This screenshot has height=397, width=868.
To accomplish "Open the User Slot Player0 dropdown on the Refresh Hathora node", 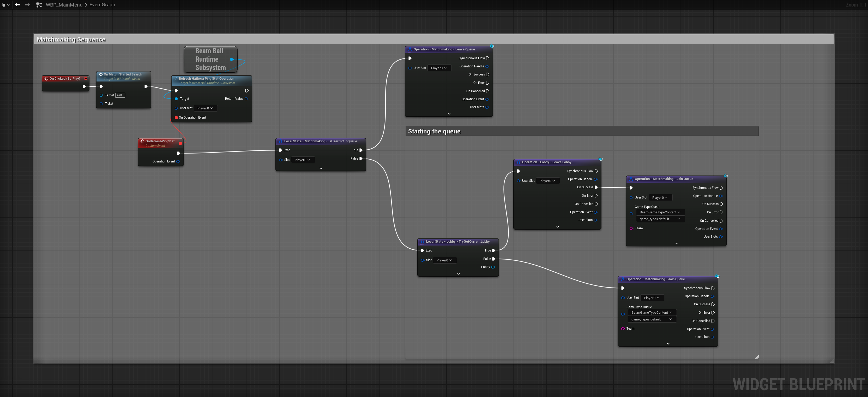I will coord(205,108).
